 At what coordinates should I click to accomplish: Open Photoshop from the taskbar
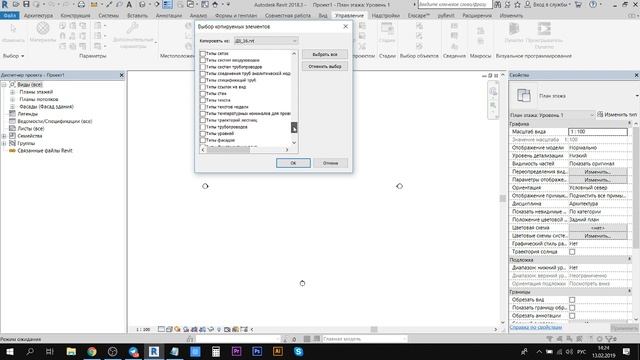coord(257,351)
